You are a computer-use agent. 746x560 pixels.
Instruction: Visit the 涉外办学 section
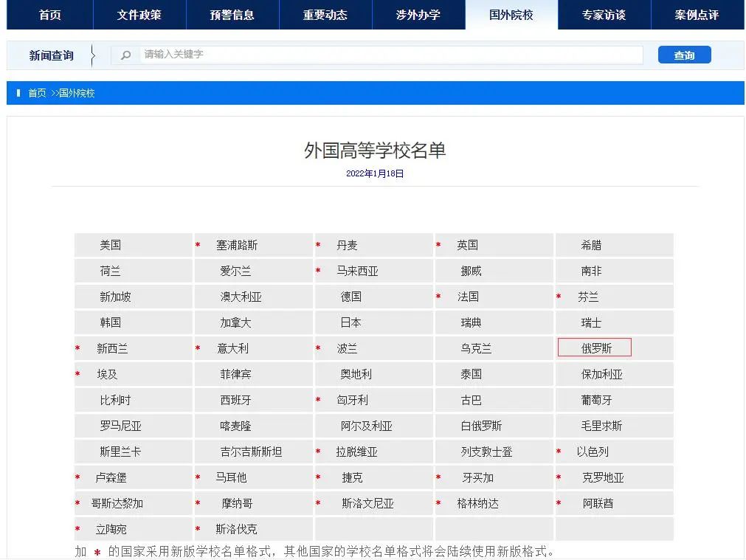[x=418, y=15]
